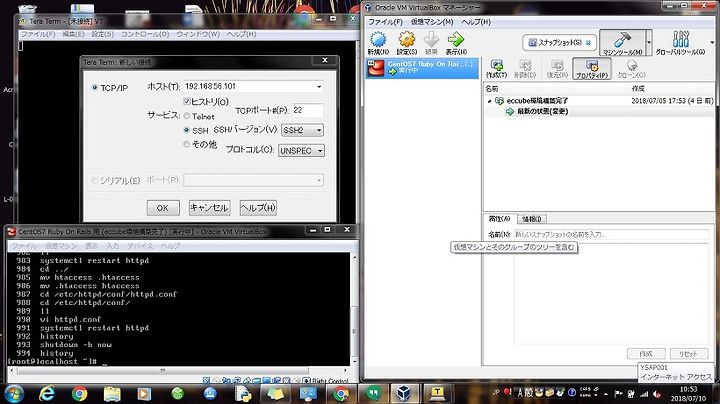Select その他 (Other) service radio button
The height and width of the screenshot is (404, 720).
pyautogui.click(x=186, y=144)
